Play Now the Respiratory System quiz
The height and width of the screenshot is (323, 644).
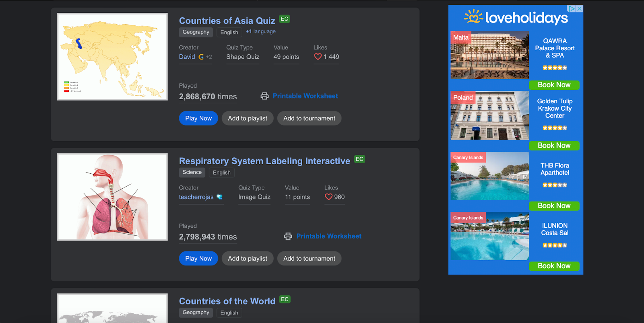tap(198, 258)
